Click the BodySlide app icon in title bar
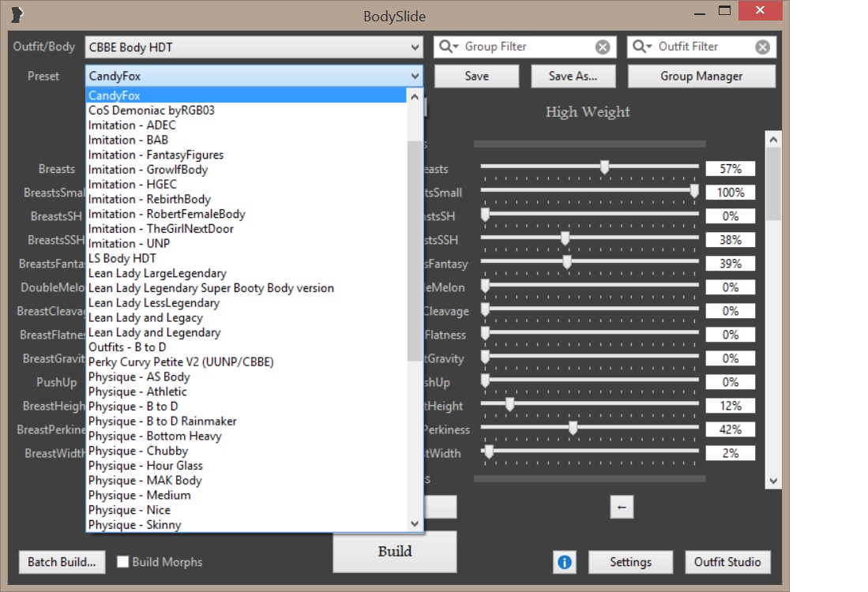The height and width of the screenshot is (592, 868). pyautogui.click(x=17, y=14)
